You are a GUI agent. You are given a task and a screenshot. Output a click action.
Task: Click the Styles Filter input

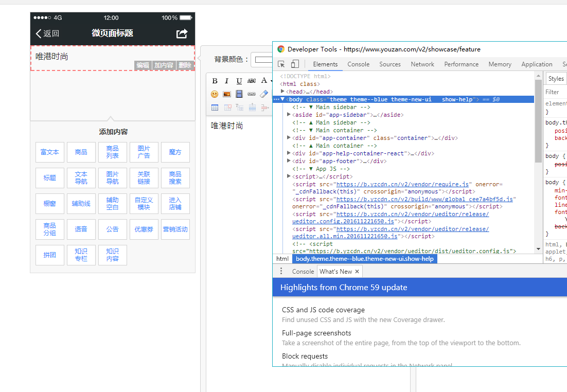pyautogui.click(x=555, y=92)
